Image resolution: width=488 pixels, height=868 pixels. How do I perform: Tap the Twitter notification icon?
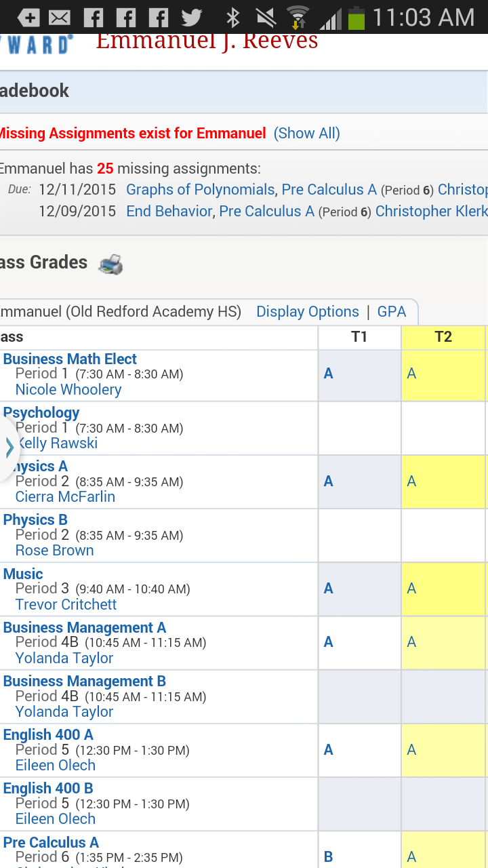(192, 18)
